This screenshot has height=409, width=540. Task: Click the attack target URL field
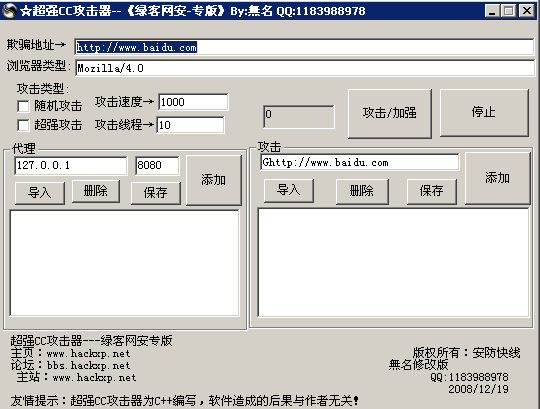(x=360, y=162)
